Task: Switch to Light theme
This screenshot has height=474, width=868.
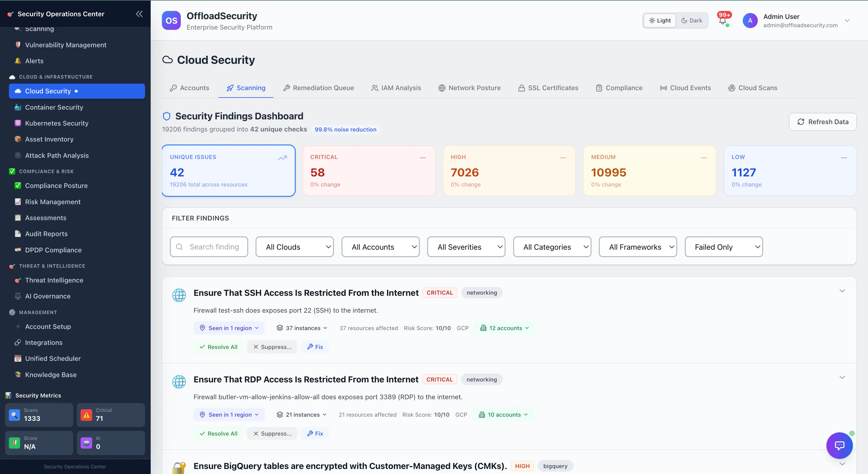Action: 660,21
